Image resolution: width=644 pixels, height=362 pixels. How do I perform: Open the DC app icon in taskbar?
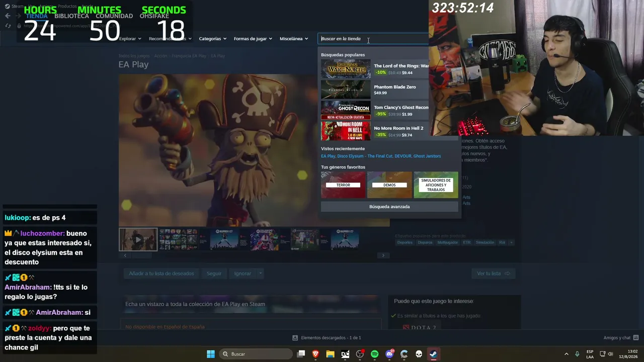click(x=345, y=354)
